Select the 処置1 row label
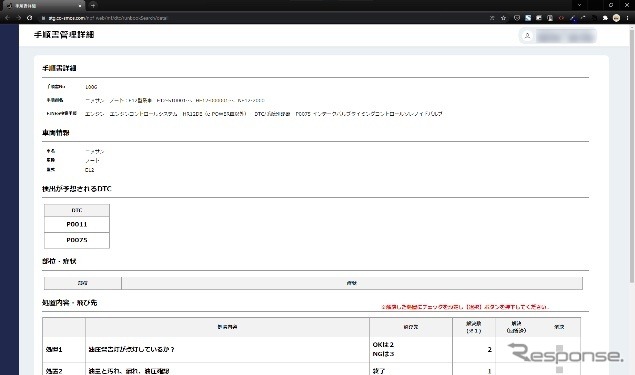This screenshot has width=635, height=375. 54,349
